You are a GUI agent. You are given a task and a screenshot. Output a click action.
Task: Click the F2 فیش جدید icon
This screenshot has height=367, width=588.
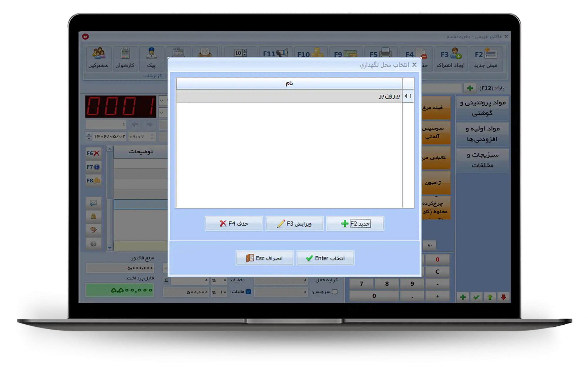point(486,58)
